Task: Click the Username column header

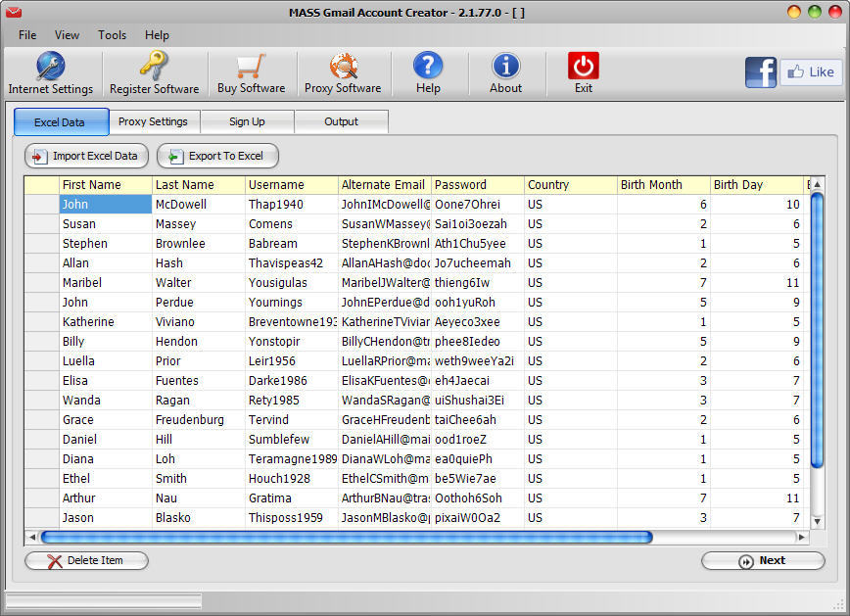Action: coord(292,185)
